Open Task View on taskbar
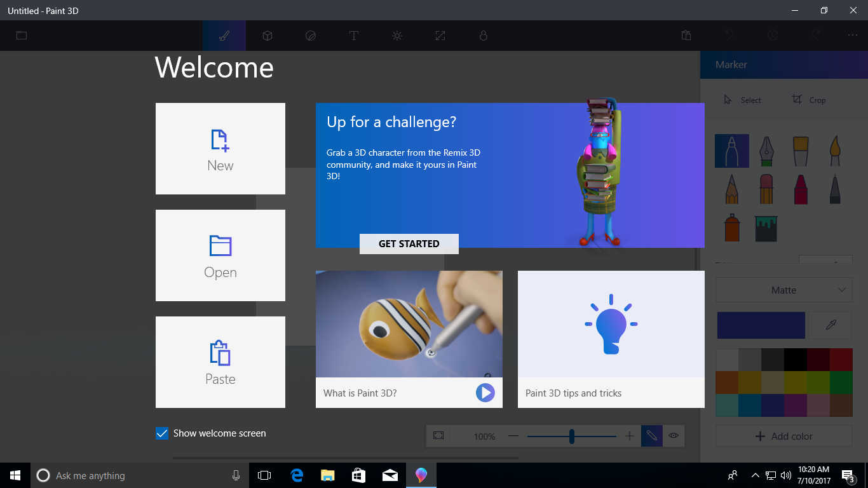The image size is (868, 488). [264, 475]
